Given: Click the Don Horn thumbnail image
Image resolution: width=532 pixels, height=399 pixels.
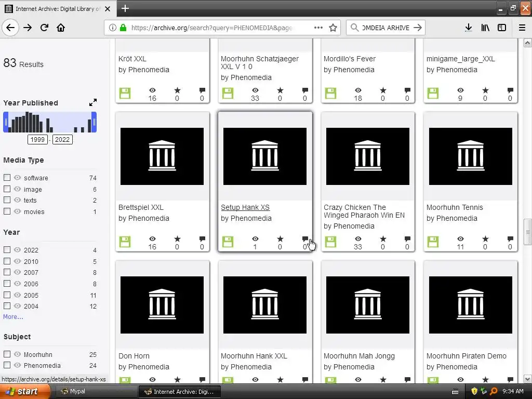Looking at the screenshot, I should point(162,305).
